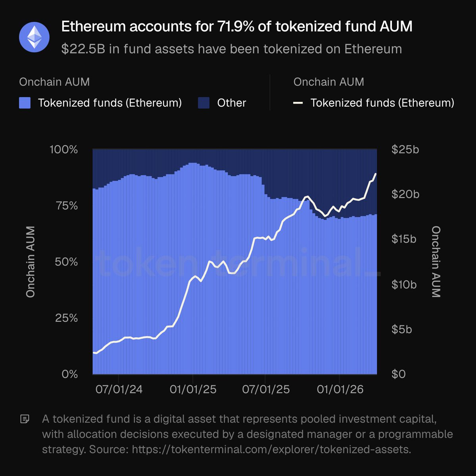
Task: Click the light blue Ethereum legend swatch
Action: click(25, 103)
